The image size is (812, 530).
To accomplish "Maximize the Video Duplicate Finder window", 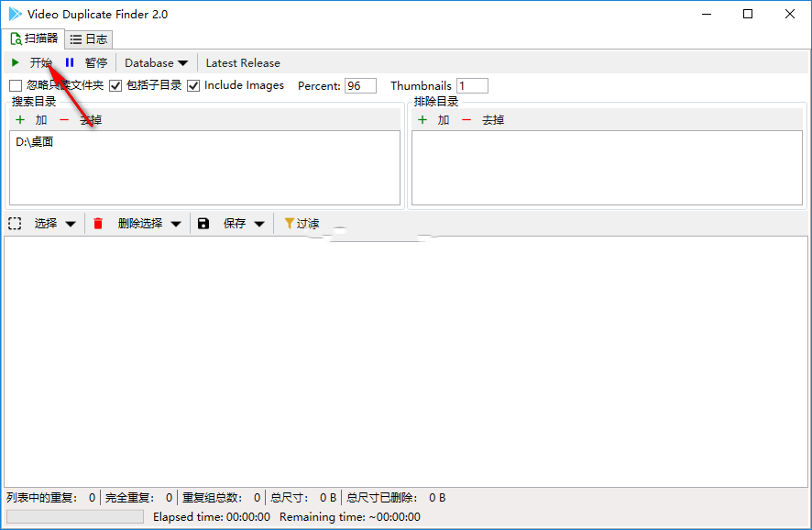I will [748, 14].
